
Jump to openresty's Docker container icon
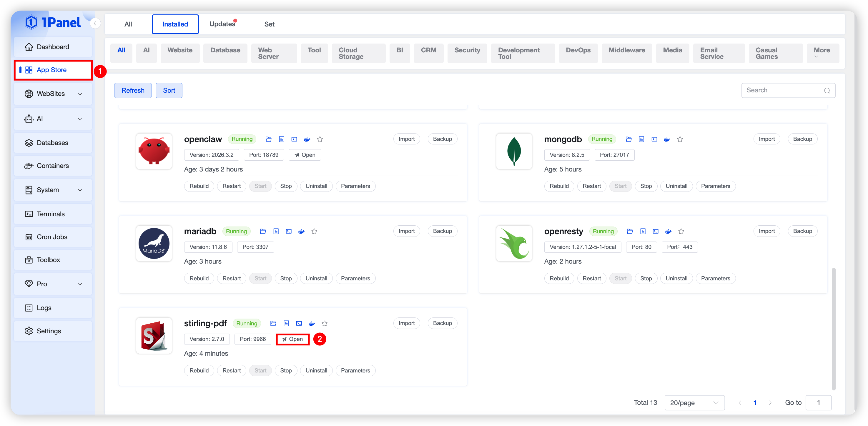click(x=668, y=231)
